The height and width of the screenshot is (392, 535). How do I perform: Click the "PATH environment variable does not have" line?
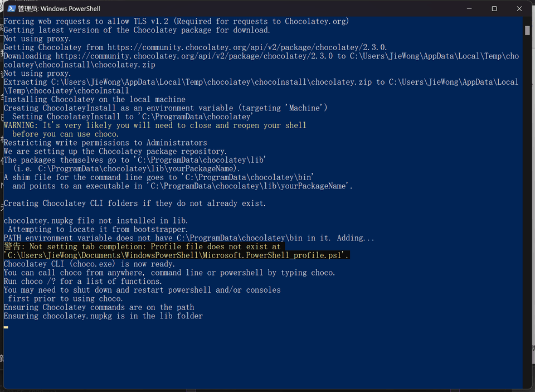pos(189,238)
